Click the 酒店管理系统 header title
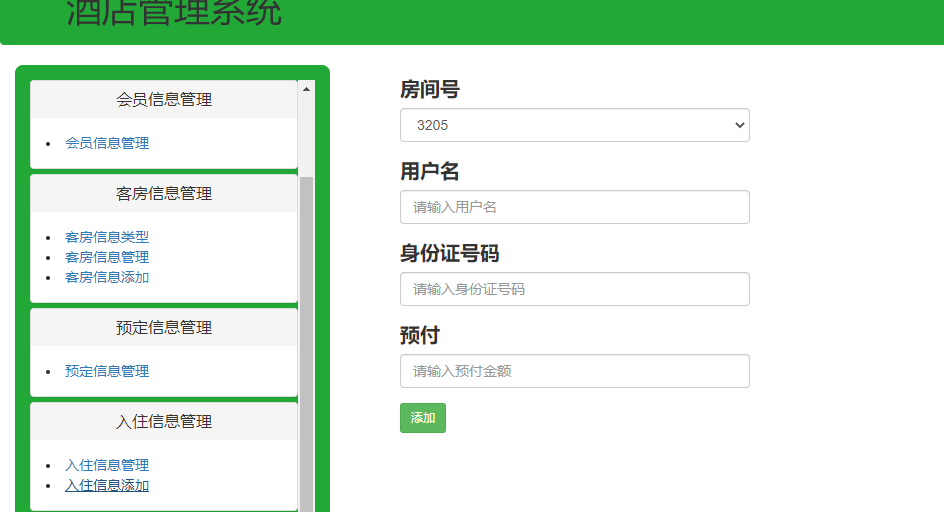The image size is (944, 512). [x=174, y=14]
